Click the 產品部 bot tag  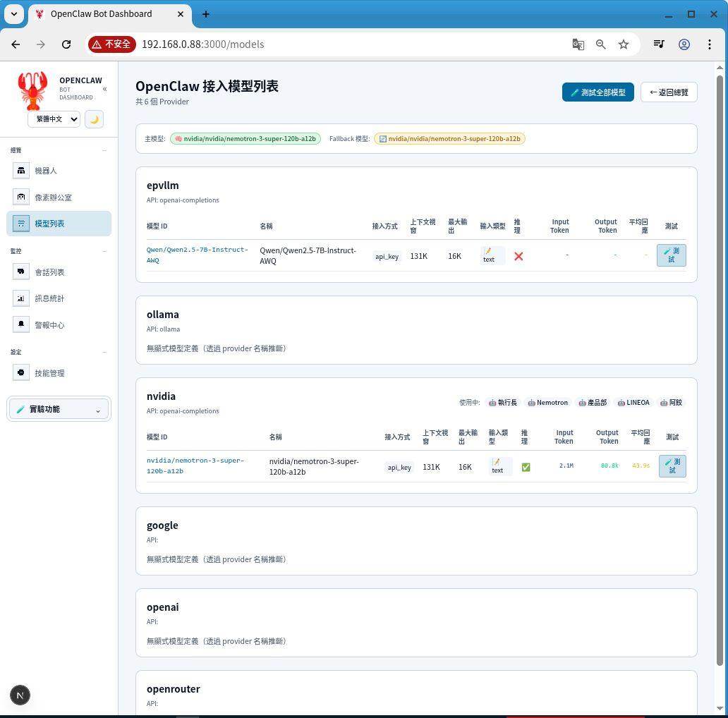coord(593,403)
